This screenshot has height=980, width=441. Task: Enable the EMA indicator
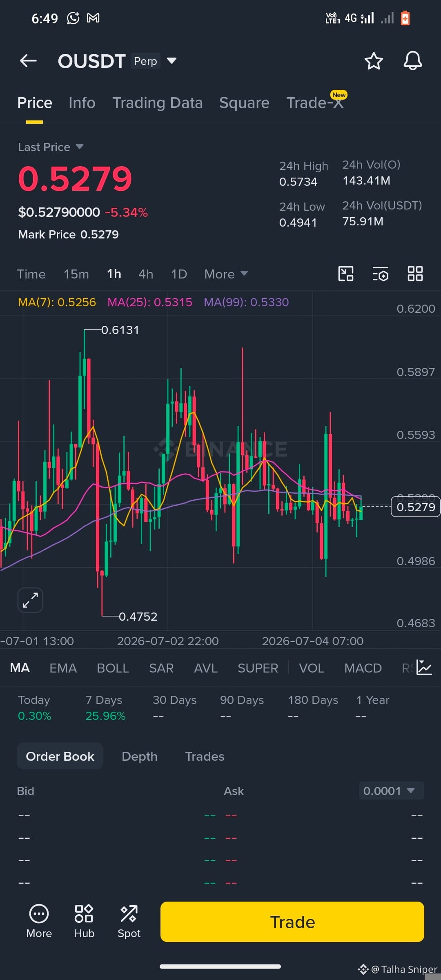(63, 668)
